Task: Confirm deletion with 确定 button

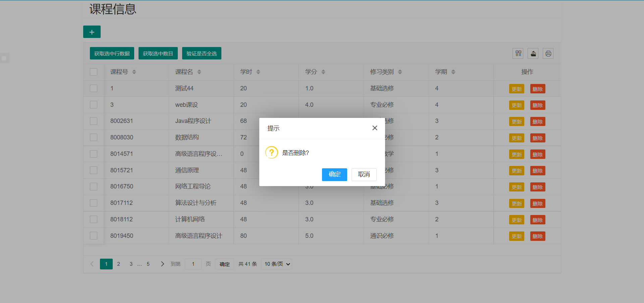Action: tap(334, 174)
